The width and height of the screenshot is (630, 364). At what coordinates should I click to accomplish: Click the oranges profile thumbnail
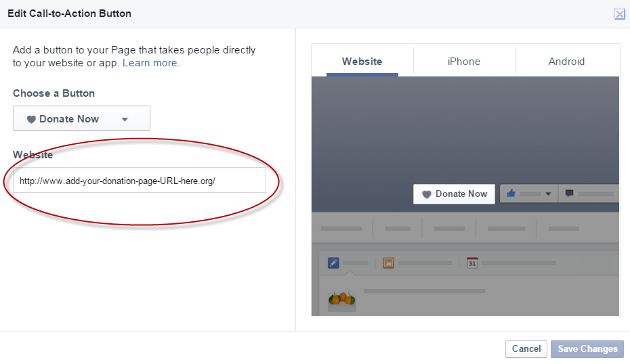click(342, 300)
